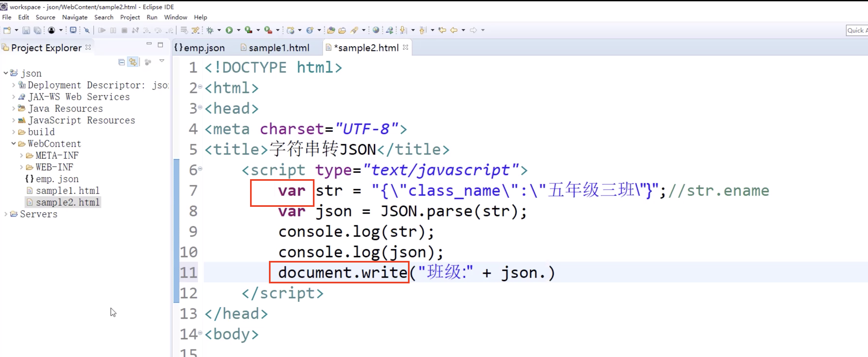Open the Window menu

tap(175, 17)
